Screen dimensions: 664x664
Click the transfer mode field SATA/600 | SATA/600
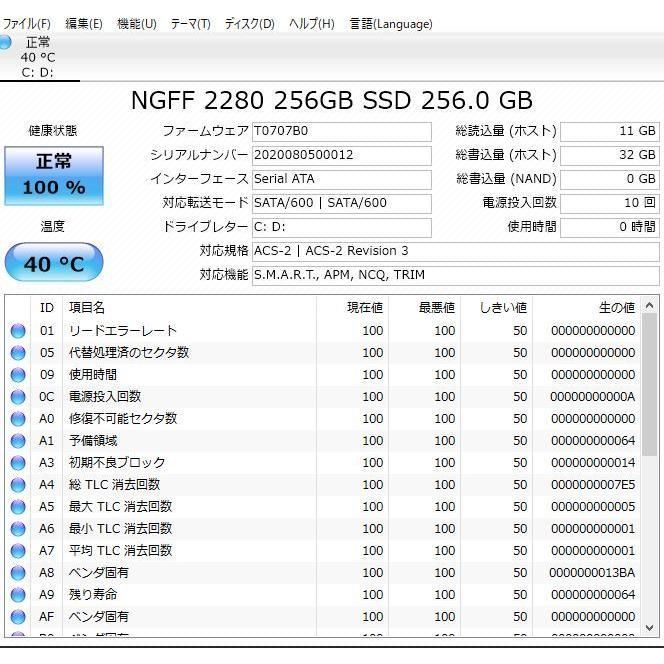[x=342, y=203]
